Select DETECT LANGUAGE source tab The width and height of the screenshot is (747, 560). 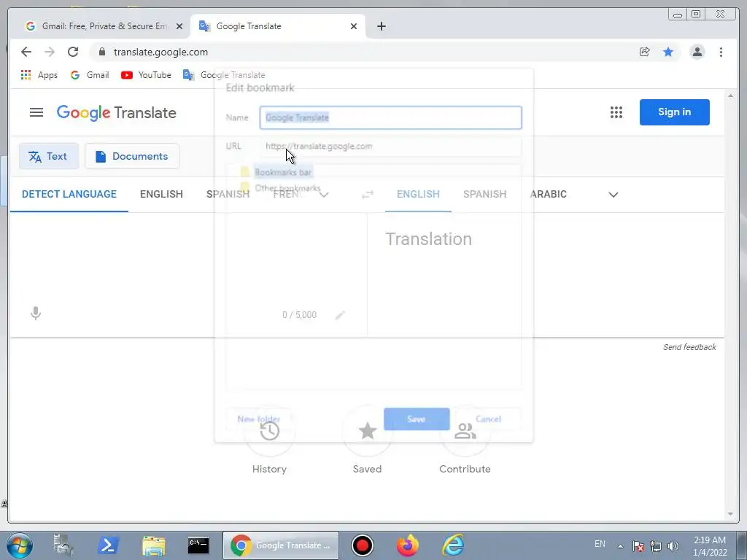69,194
